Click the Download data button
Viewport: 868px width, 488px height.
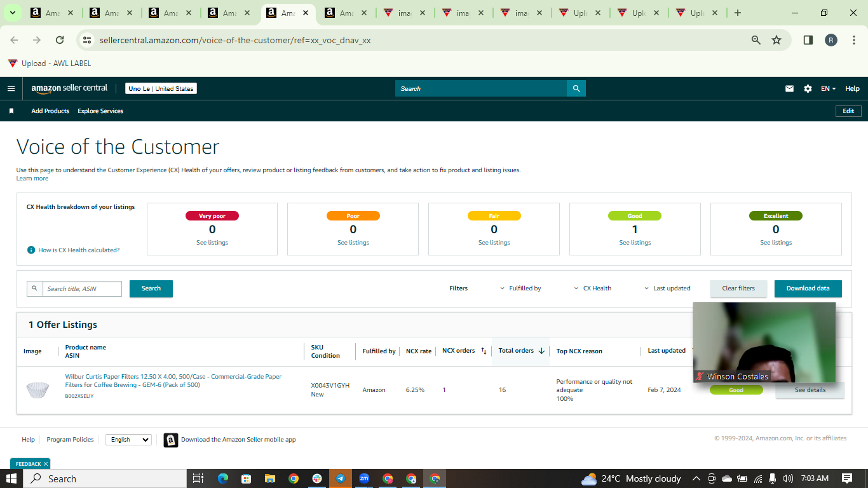(x=808, y=288)
